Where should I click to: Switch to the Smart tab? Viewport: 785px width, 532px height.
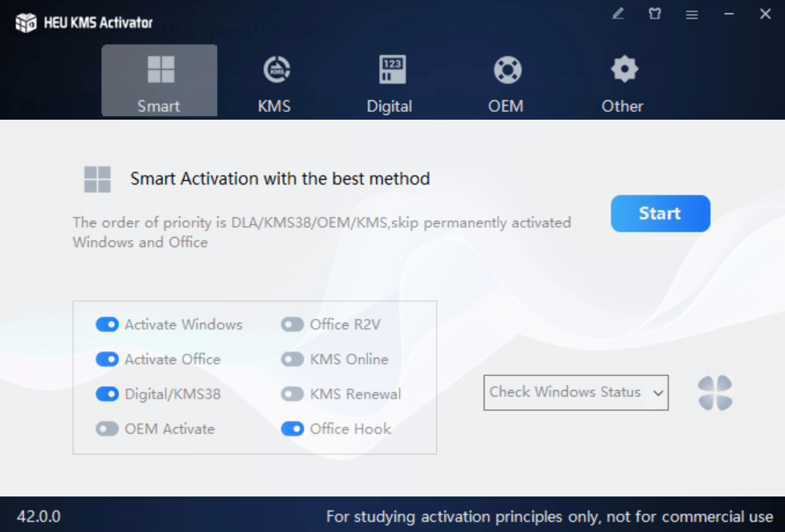[159, 80]
